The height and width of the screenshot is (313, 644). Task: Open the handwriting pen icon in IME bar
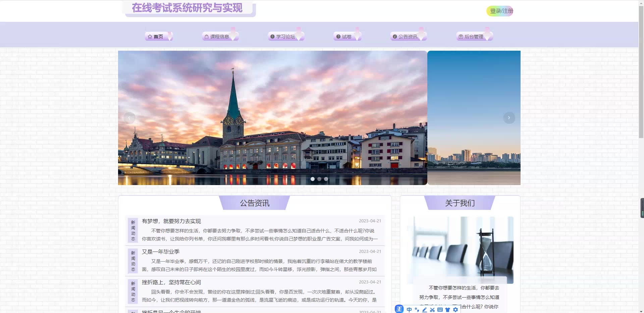pos(425,310)
